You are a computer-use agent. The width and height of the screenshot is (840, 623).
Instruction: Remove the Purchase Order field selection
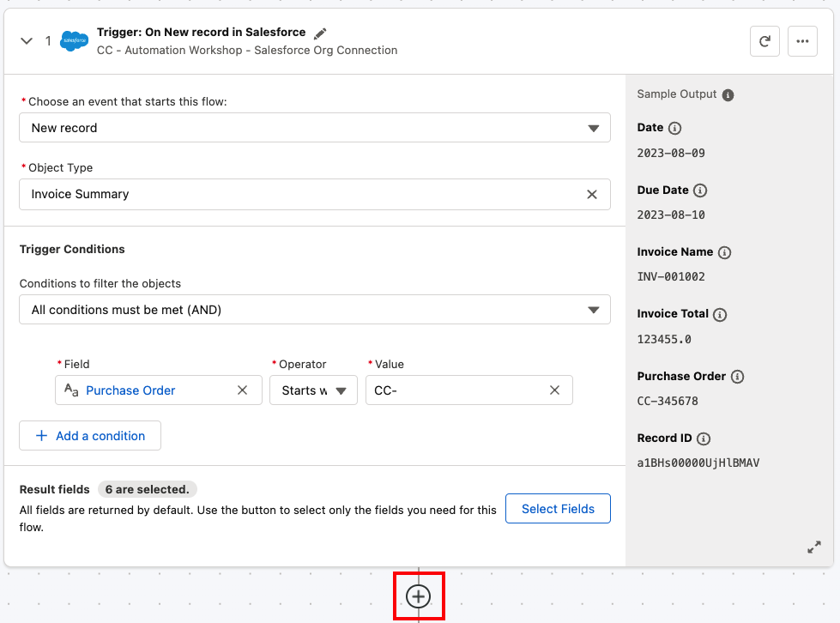(243, 390)
